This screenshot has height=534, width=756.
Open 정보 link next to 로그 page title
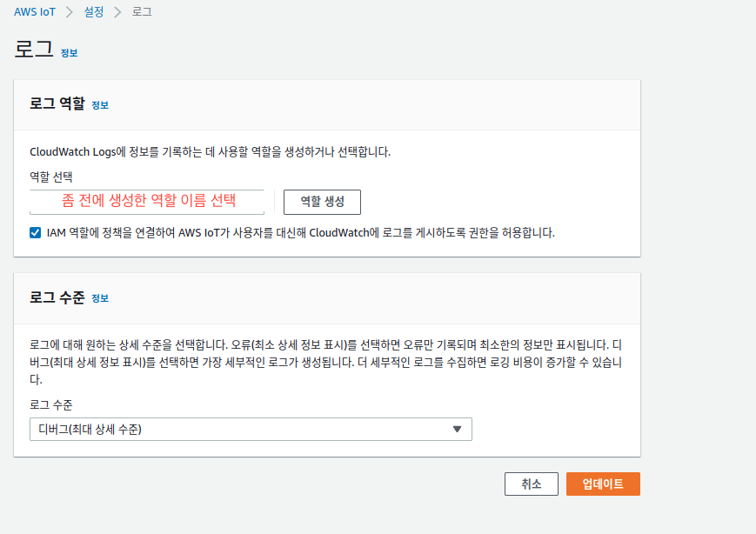69,53
